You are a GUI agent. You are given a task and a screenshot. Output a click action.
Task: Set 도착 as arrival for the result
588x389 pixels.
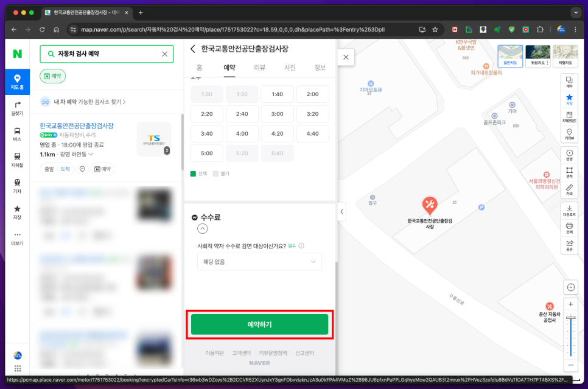pyautogui.click(x=65, y=169)
